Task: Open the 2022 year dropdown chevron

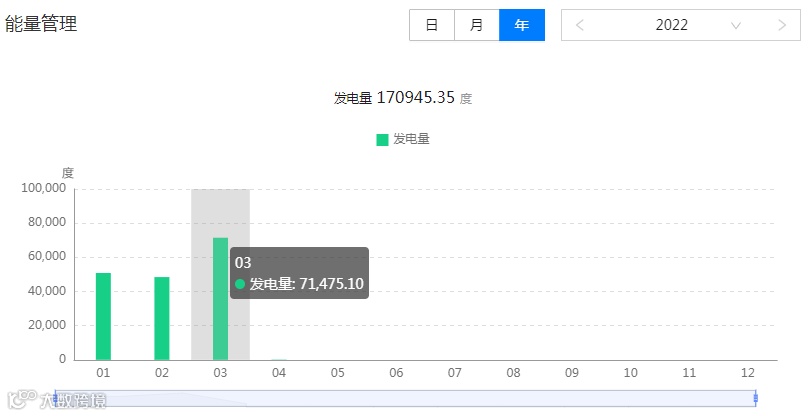Action: point(736,25)
